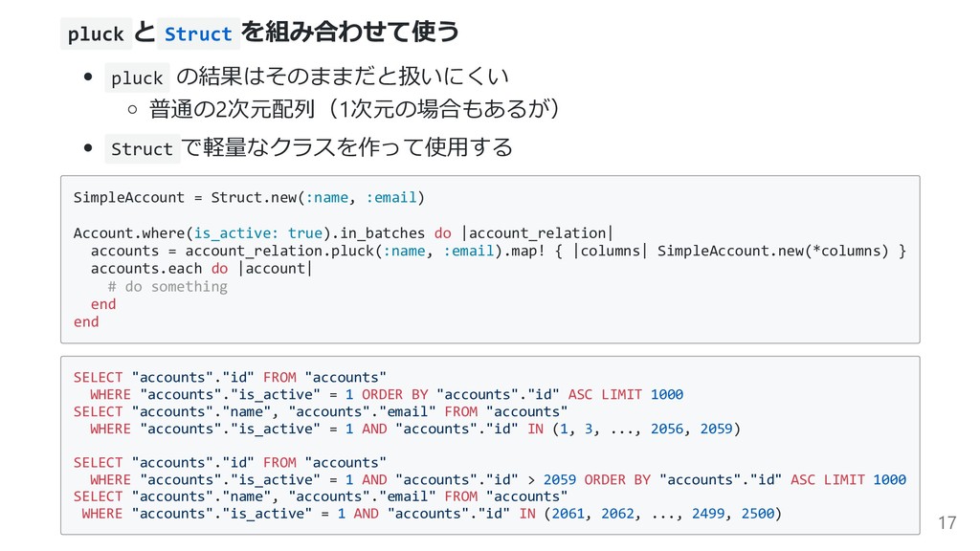The width and height of the screenshot is (980, 551).
Task: Click the first bullet's pluck code tag
Action: [x=137, y=78]
